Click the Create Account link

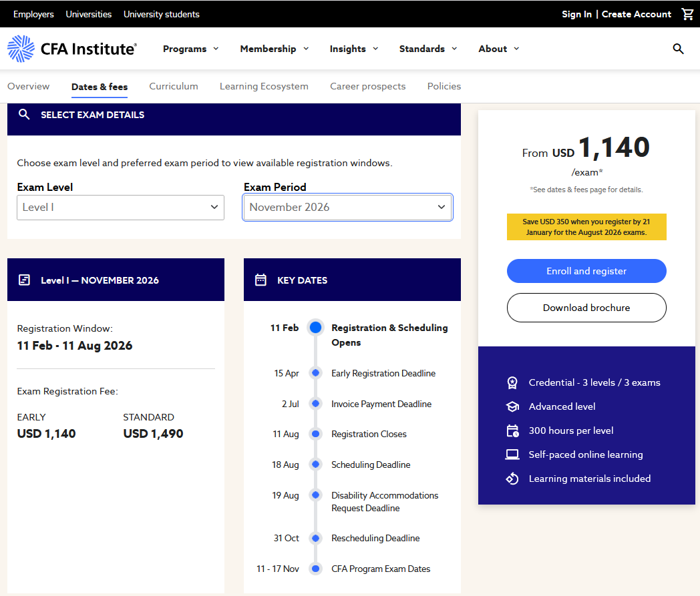click(x=636, y=14)
